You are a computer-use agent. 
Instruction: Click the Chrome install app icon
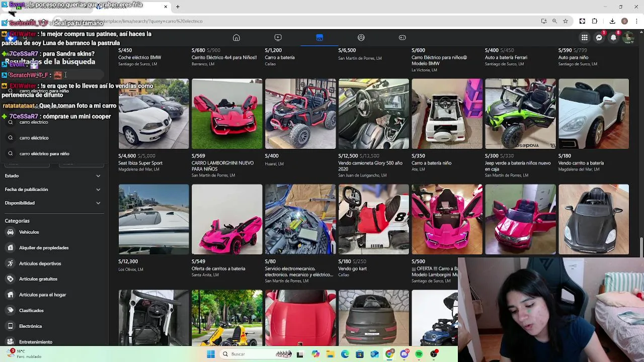(544, 21)
